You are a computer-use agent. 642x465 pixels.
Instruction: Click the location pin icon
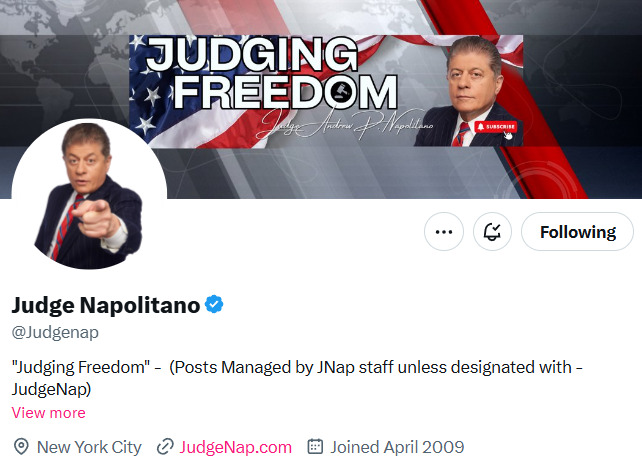point(21,447)
